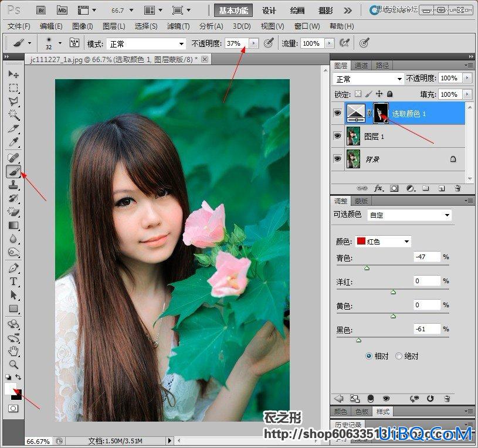Select the Zoom tool
The height and width of the screenshot is (448, 478).
(x=13, y=364)
